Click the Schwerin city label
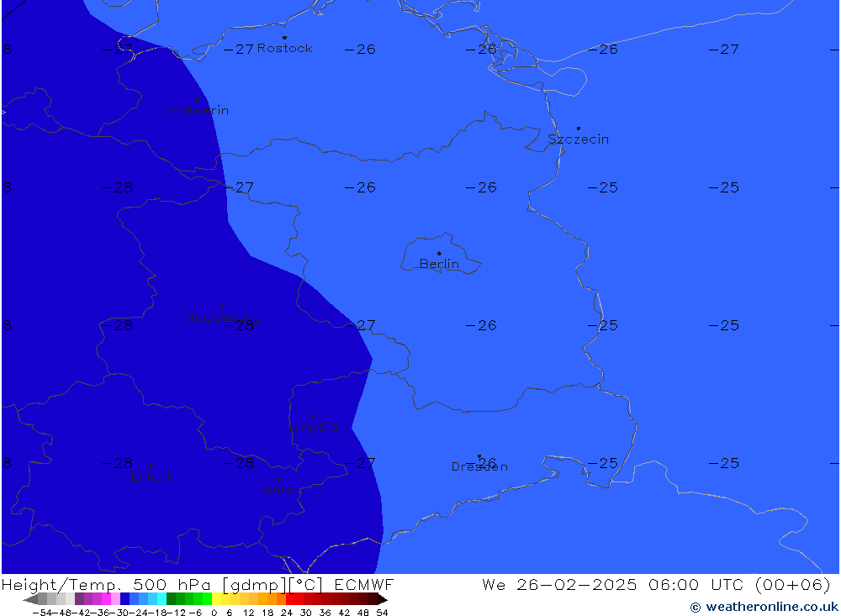 click(x=198, y=110)
